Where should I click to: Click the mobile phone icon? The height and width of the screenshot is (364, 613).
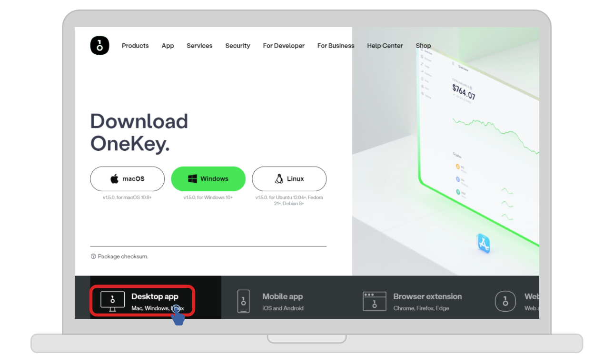(x=244, y=301)
